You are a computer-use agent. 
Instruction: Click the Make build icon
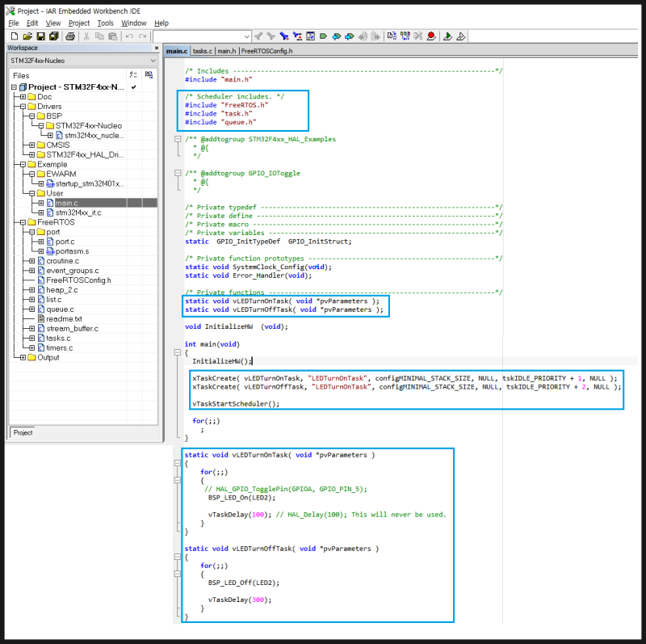pyautogui.click(x=405, y=36)
